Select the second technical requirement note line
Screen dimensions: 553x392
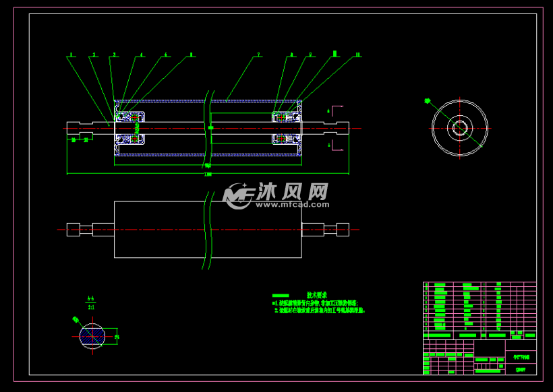(319, 311)
